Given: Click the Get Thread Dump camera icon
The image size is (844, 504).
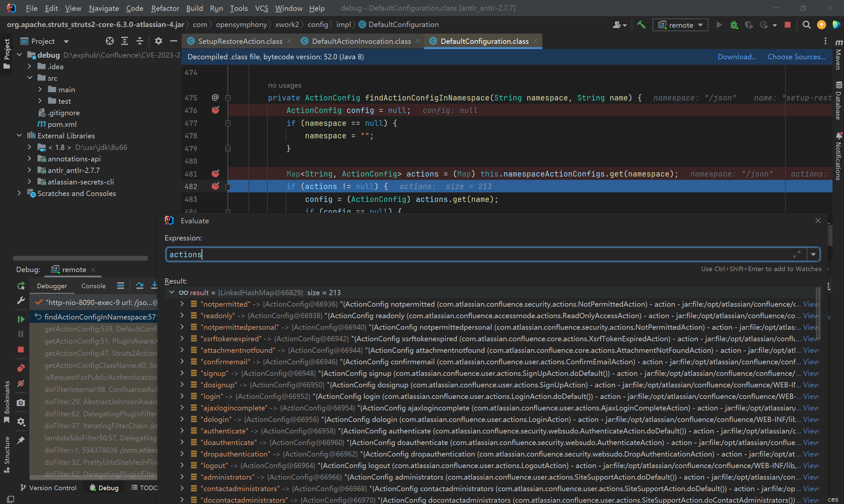Looking at the screenshot, I should 21,403.
